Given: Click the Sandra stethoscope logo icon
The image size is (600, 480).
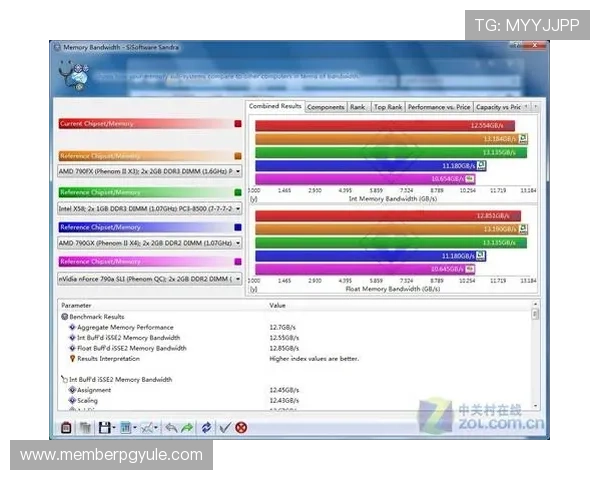Looking at the screenshot, I should click(x=73, y=75).
